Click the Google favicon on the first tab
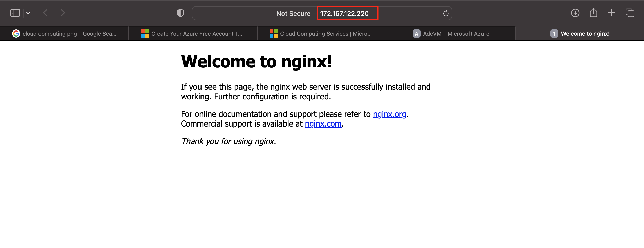Image resolution: width=644 pixels, height=248 pixels. coord(16,34)
